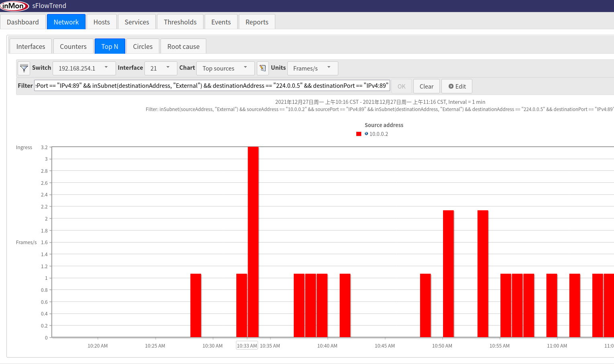Image resolution: width=614 pixels, height=364 pixels.
Task: Click inside the Filter expression field
Action: coord(212,86)
